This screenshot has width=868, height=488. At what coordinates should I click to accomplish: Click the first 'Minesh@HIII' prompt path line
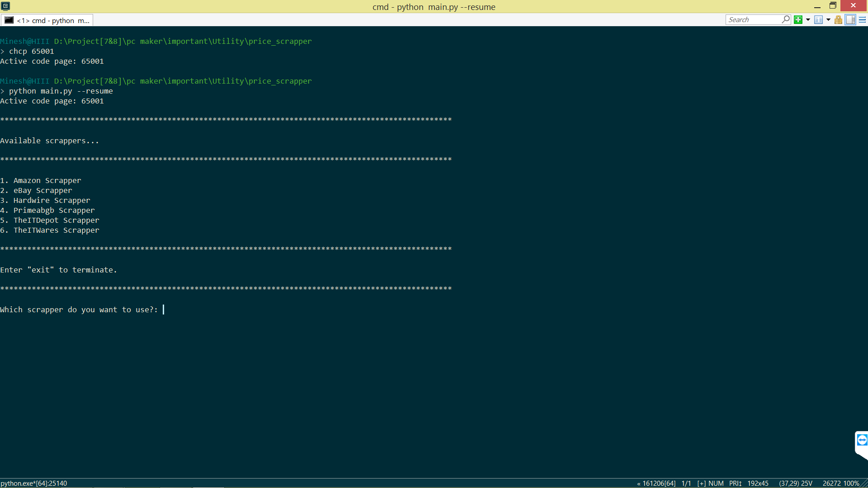[156, 41]
